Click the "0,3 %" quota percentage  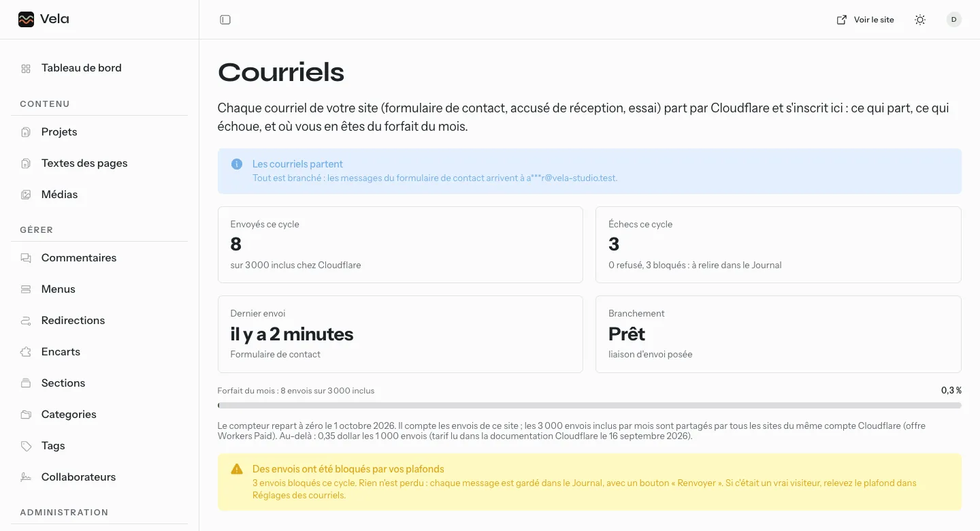(951, 391)
